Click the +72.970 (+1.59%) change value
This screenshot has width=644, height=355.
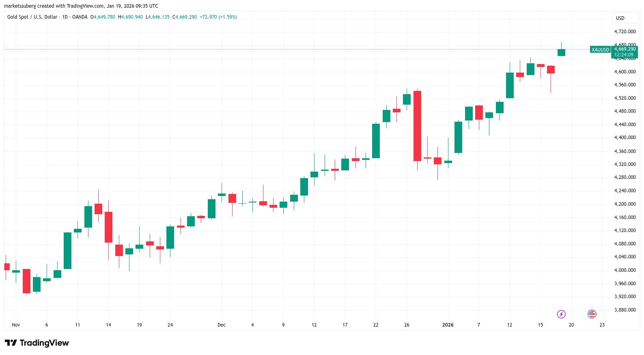(218, 17)
